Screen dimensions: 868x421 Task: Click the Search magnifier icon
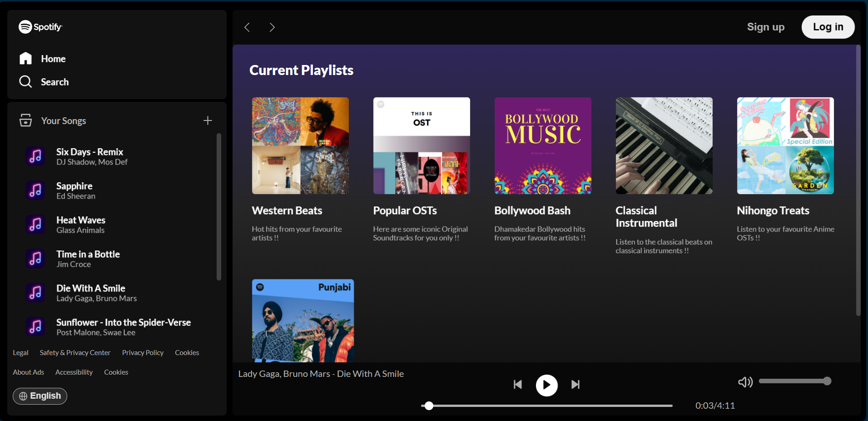pyautogui.click(x=25, y=81)
